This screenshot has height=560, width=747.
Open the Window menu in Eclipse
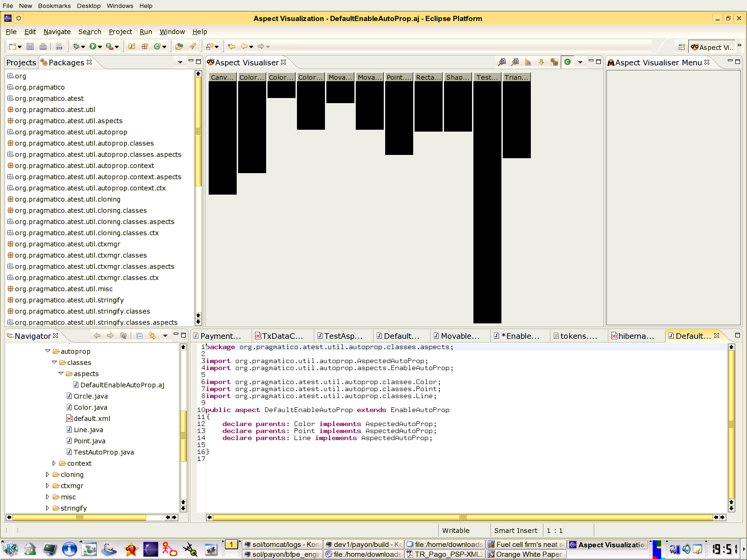[x=172, y=32]
